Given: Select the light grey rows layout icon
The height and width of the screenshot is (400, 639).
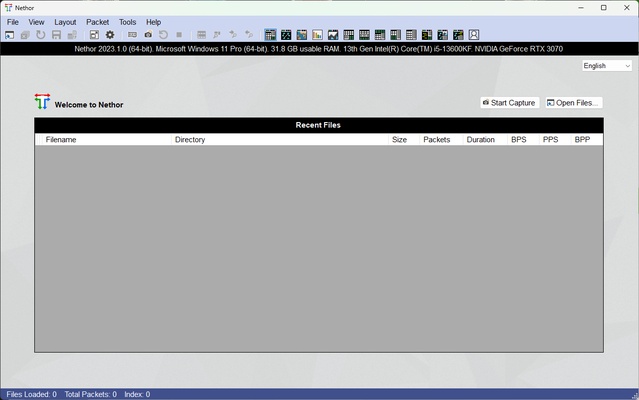Looking at the screenshot, I should 411,35.
